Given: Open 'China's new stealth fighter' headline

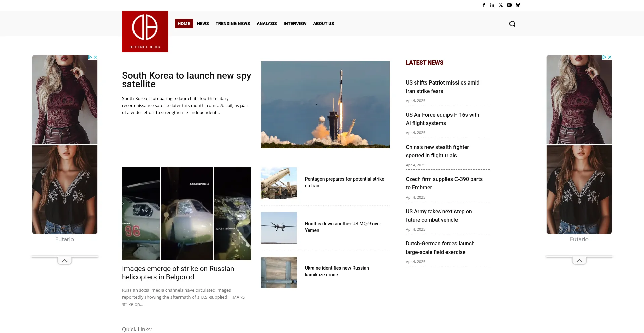Looking at the screenshot, I should pyautogui.click(x=437, y=151).
